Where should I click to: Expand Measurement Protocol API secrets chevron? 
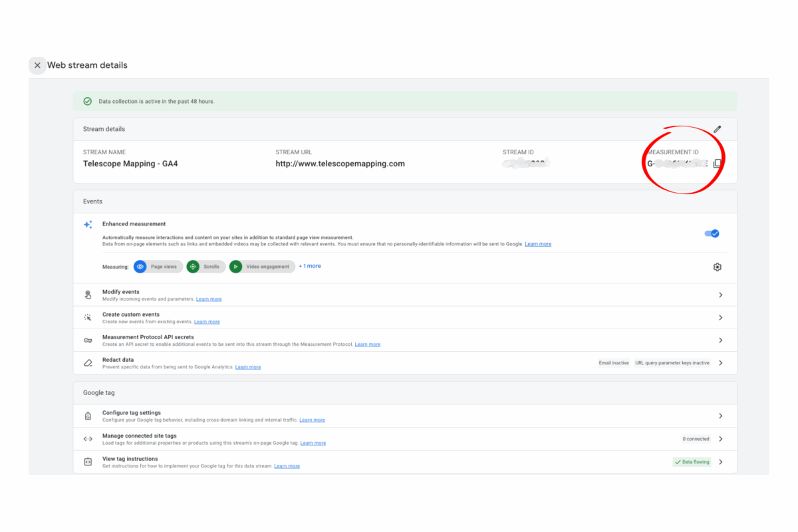tap(720, 340)
